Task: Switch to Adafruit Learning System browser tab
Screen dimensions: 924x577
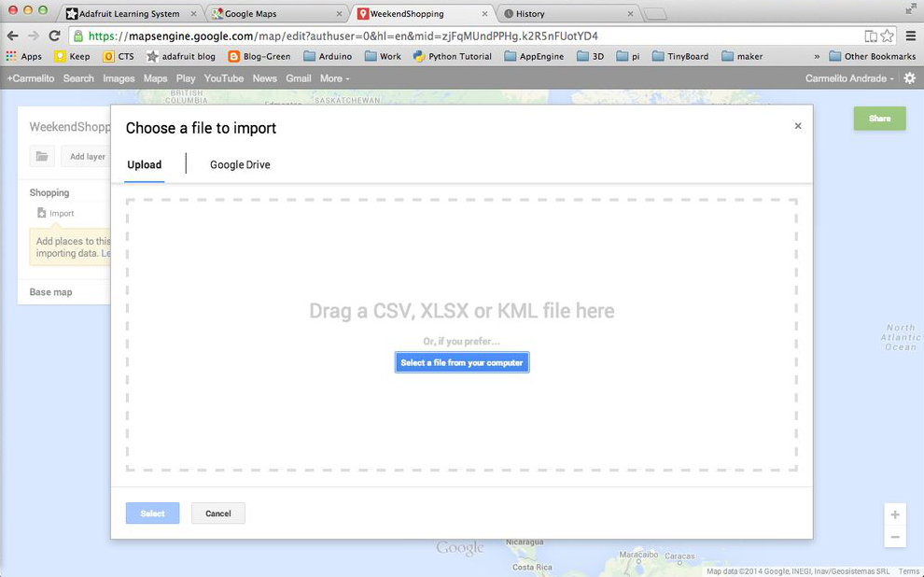Action: [x=130, y=14]
